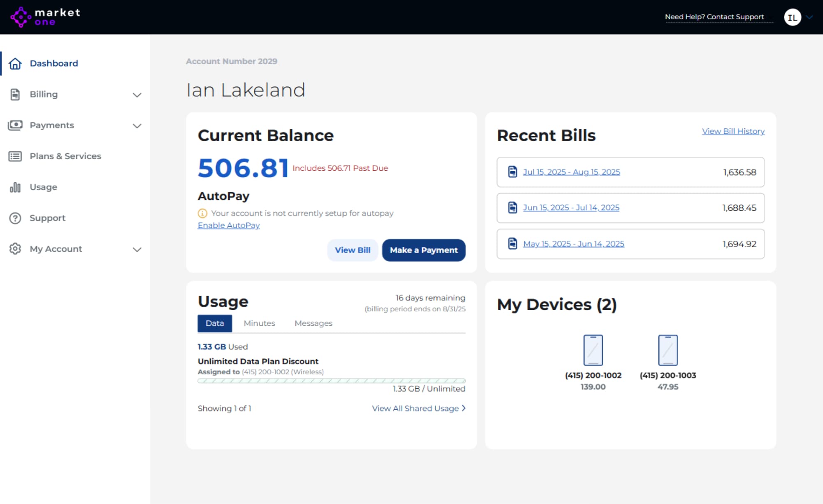Open the Enable AutoPay link
Image resolution: width=823 pixels, height=504 pixels.
pos(228,225)
